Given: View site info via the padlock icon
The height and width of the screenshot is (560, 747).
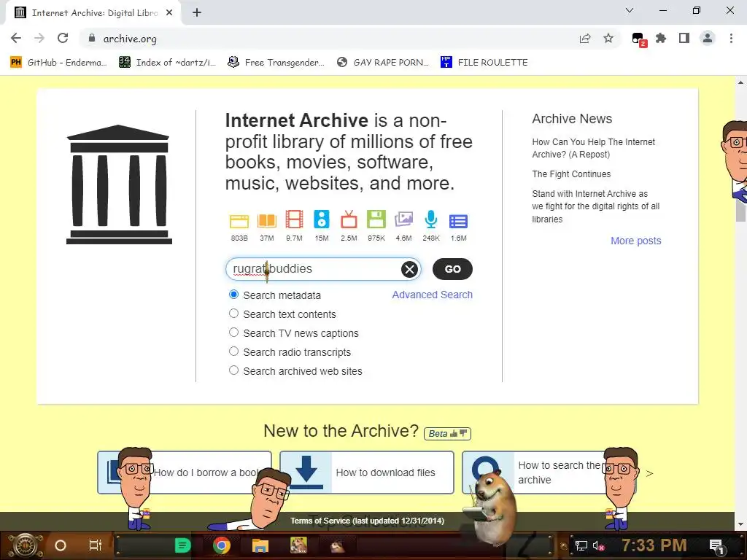Looking at the screenshot, I should click(92, 38).
